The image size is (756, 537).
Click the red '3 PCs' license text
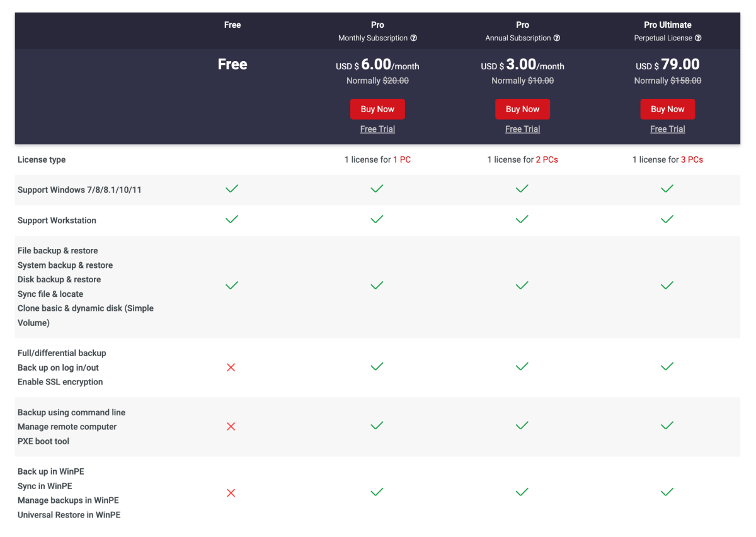click(x=692, y=160)
